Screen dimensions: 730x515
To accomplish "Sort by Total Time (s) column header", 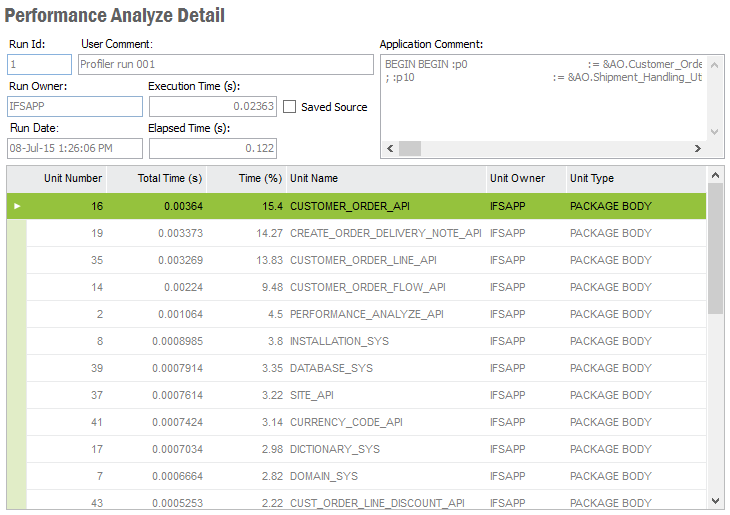I will [170, 178].
